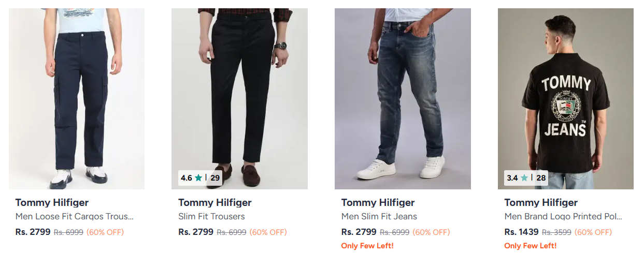Image resolution: width=644 pixels, height=268 pixels.
Task: Click Men Brand Logo Printed Polo title
Action: 563,216
